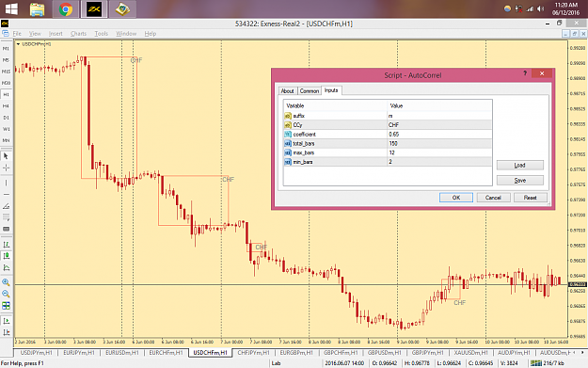This screenshot has width=588, height=368.
Task: Toggle chart auto scroll
Action: point(6,321)
